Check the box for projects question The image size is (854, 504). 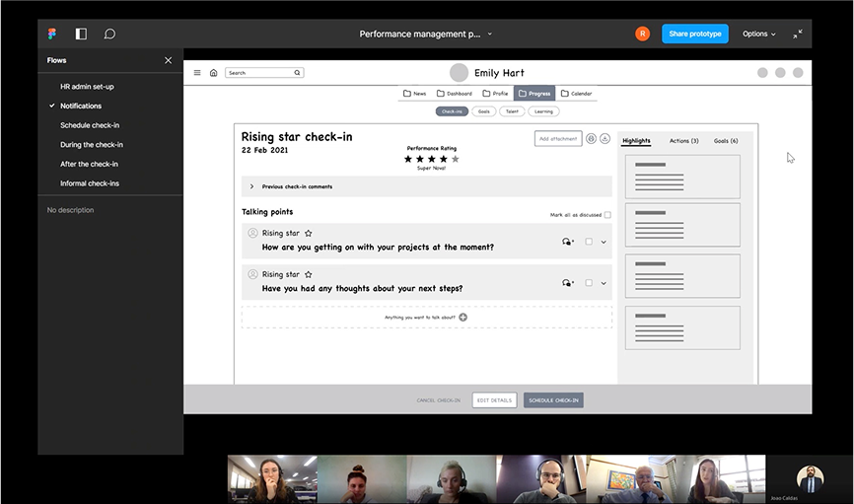(x=589, y=242)
